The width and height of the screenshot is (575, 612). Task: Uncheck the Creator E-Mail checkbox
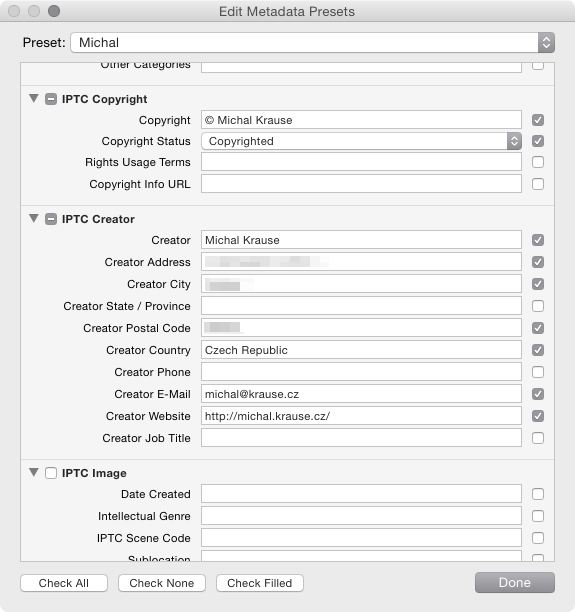point(538,394)
